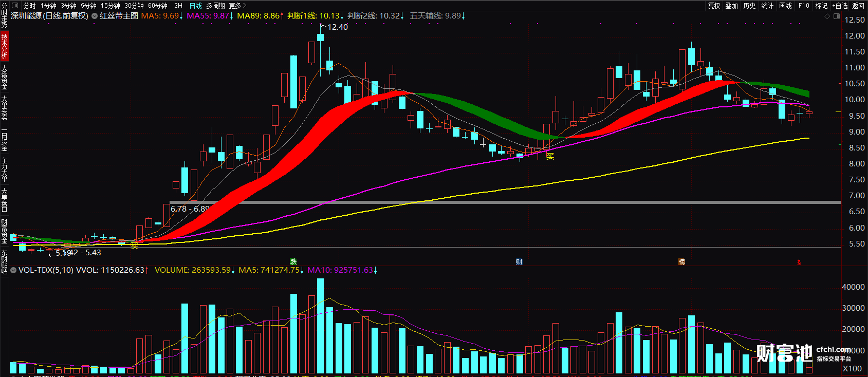Click the 12.50 price axis label

coord(855,20)
